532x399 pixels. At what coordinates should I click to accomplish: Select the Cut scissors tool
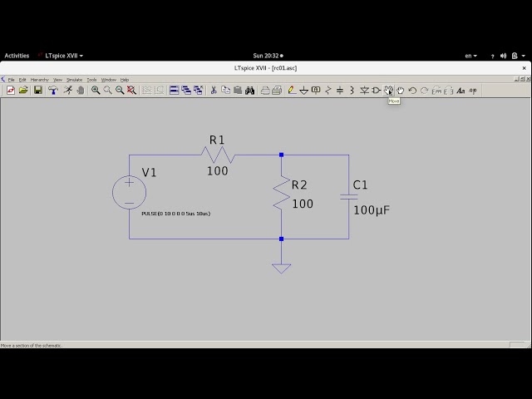pyautogui.click(x=214, y=91)
